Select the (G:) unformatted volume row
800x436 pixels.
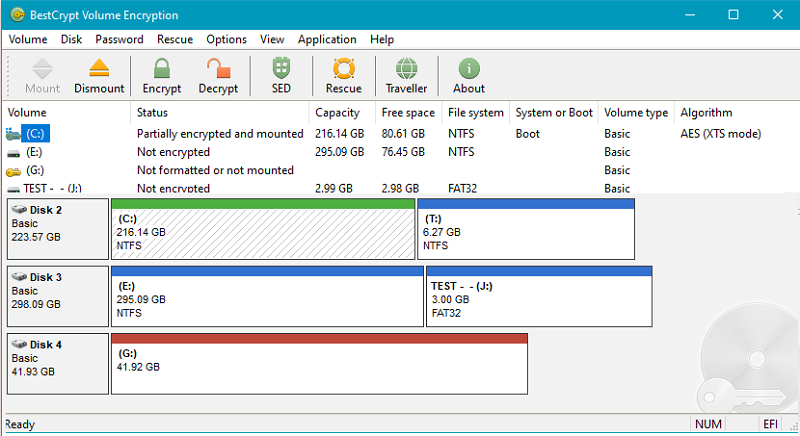[x=36, y=170]
